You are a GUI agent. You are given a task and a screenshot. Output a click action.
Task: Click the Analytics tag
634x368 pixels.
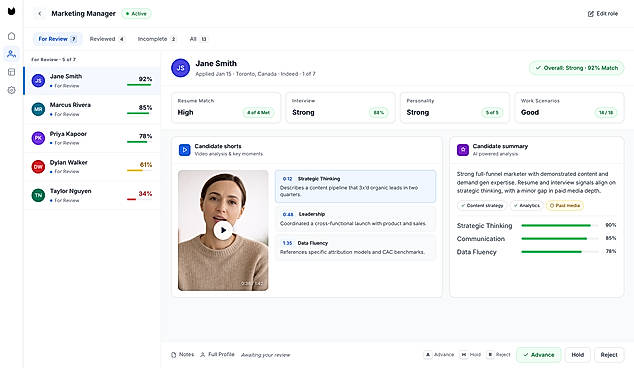[526, 205]
